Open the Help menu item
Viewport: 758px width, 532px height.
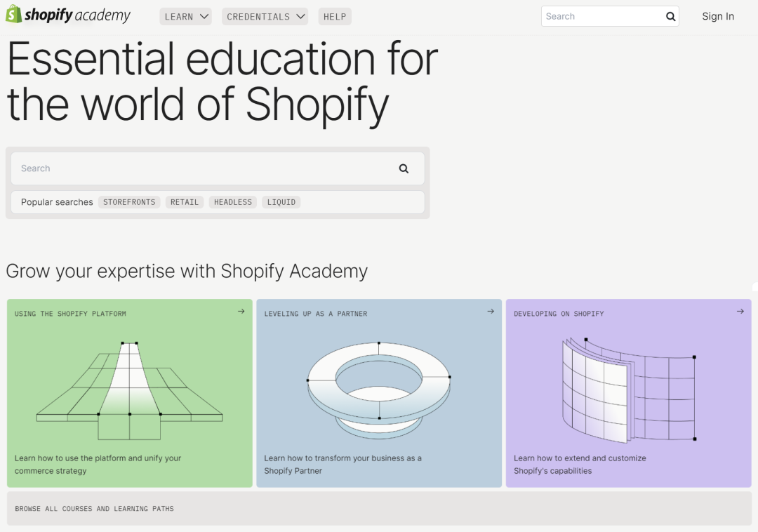(335, 17)
